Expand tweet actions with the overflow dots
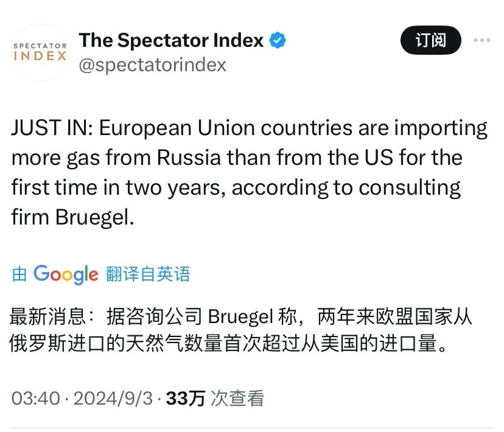504x432 pixels. (482, 40)
